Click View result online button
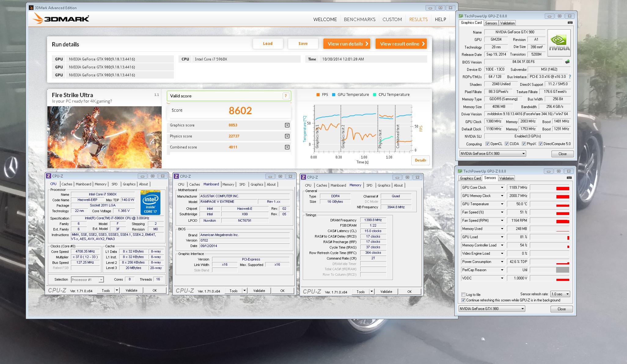 point(401,44)
